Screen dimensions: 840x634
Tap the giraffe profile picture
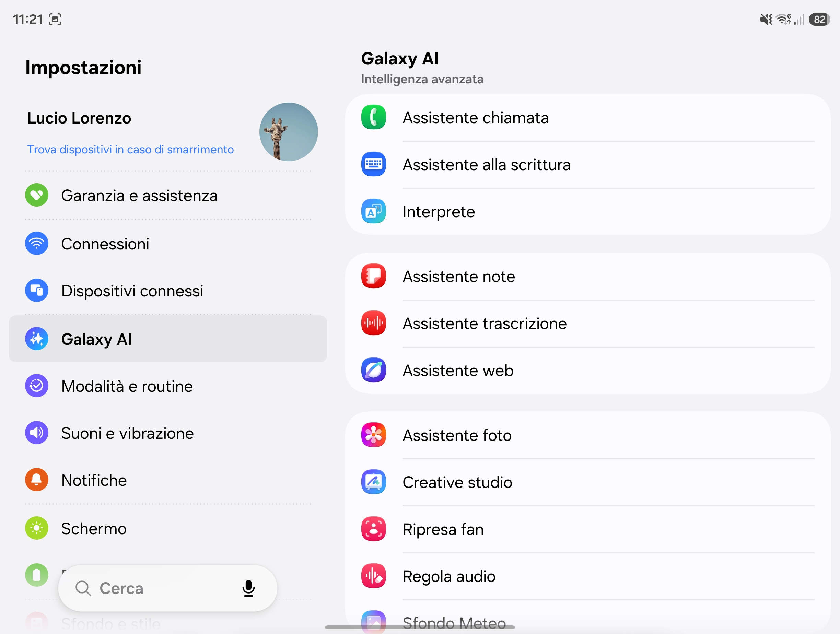pos(289,132)
